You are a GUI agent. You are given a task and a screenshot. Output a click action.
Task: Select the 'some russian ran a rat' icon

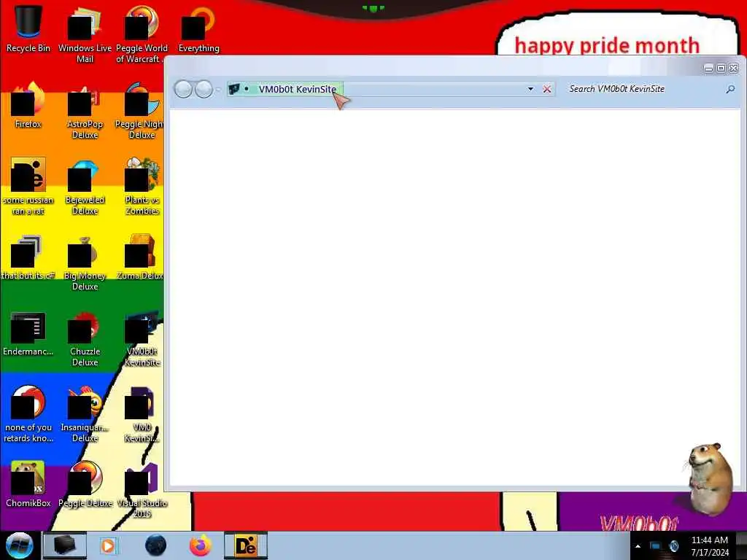coord(28,187)
